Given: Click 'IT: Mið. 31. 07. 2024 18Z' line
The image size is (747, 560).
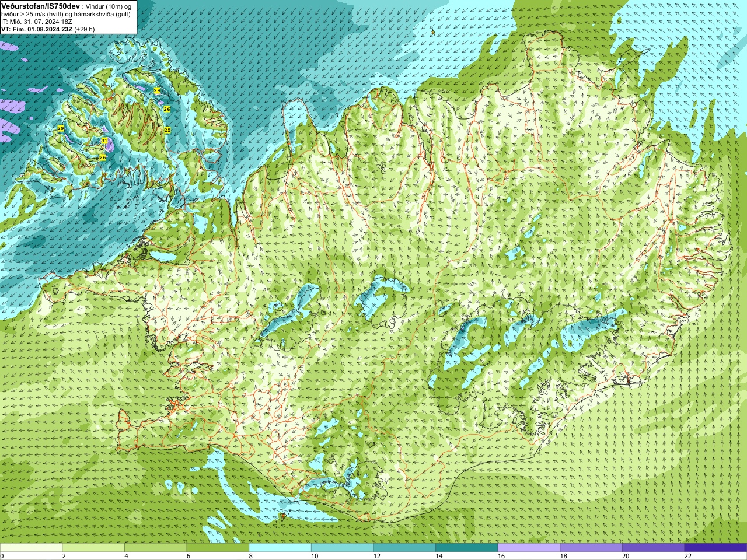Looking at the screenshot, I should coord(37,22).
